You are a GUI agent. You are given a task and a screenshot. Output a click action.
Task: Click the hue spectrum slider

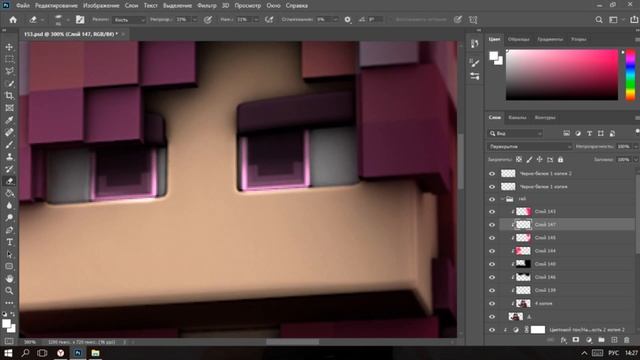click(631, 75)
